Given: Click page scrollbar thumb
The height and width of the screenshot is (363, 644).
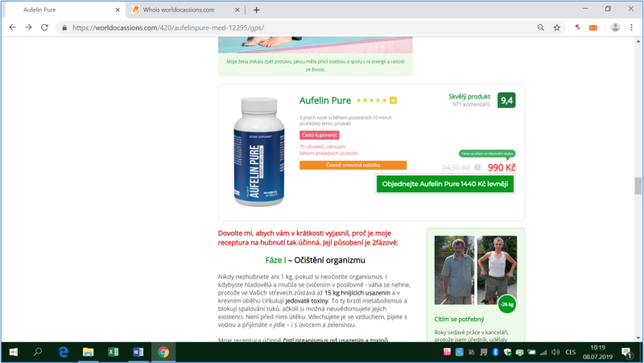Looking at the screenshot, I should pos(638,186).
